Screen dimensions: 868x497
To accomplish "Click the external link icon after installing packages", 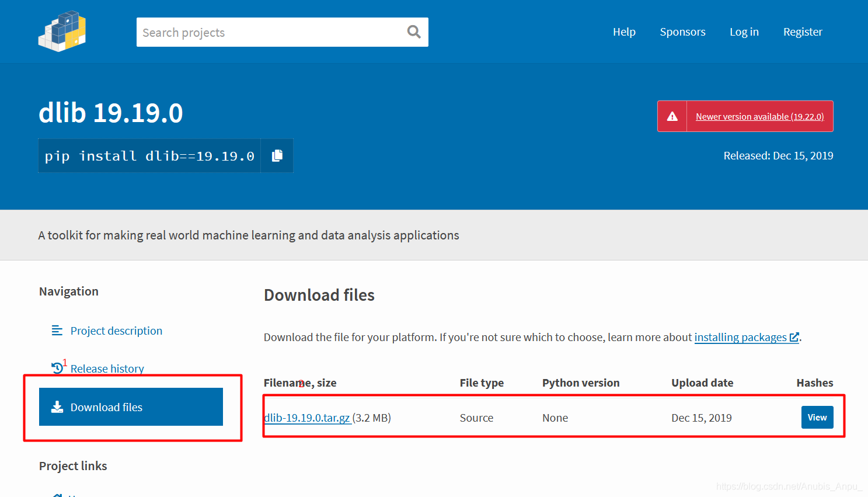I will pyautogui.click(x=794, y=338).
